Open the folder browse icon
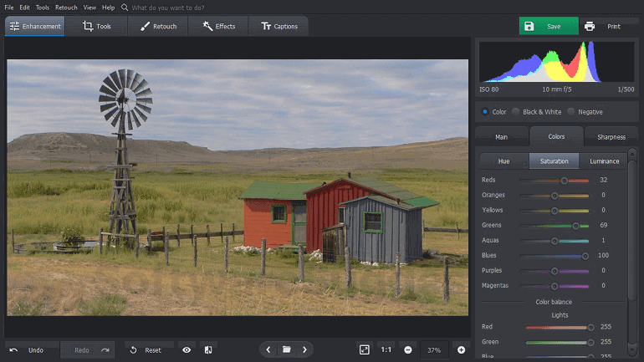This screenshot has height=362, width=644. (286, 349)
